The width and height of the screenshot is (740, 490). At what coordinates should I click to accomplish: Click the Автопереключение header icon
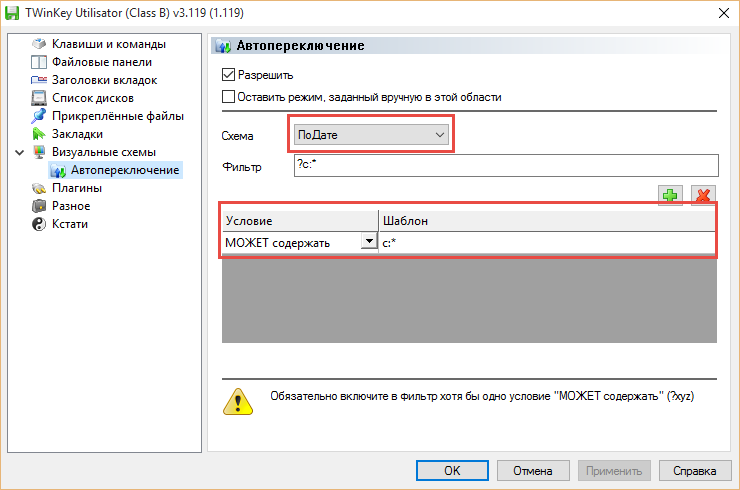click(x=223, y=46)
